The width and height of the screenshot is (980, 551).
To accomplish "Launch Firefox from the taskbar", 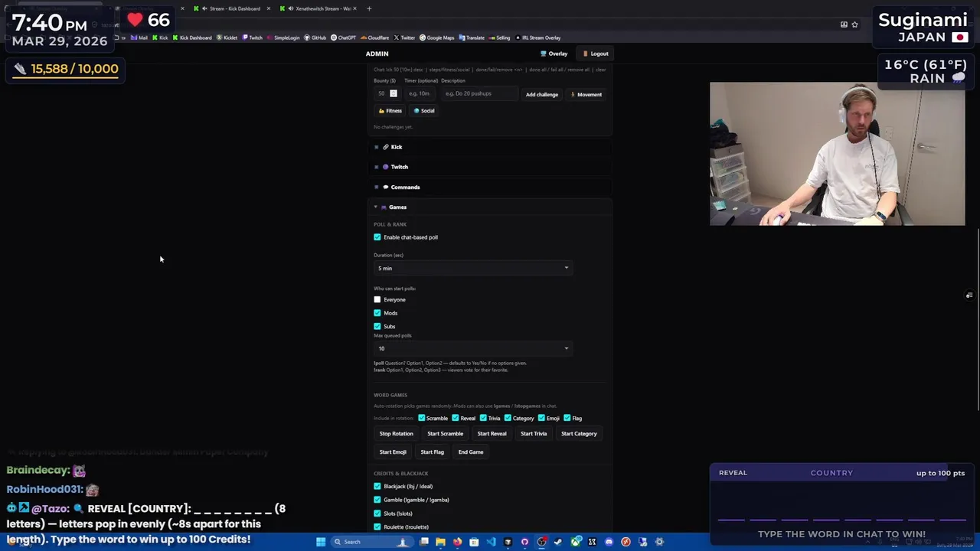I will pos(457,542).
